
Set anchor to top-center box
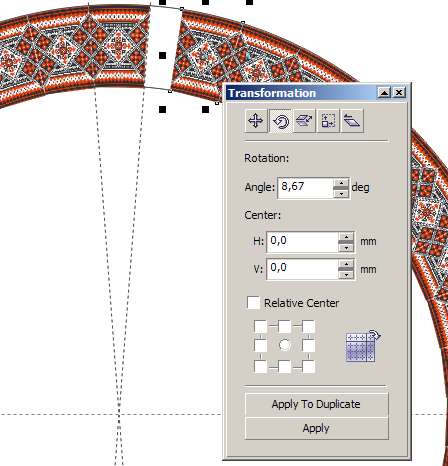pos(284,326)
